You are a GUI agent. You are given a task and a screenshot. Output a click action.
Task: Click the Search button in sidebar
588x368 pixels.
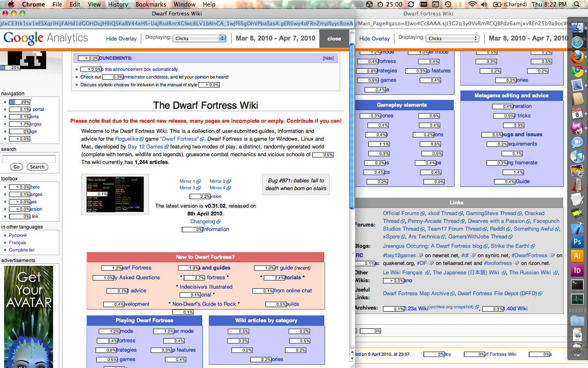(x=37, y=167)
